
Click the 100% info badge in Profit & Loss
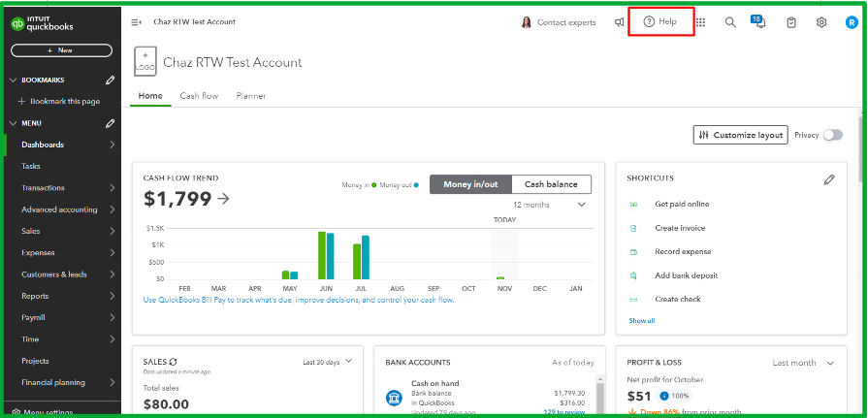[x=674, y=397]
